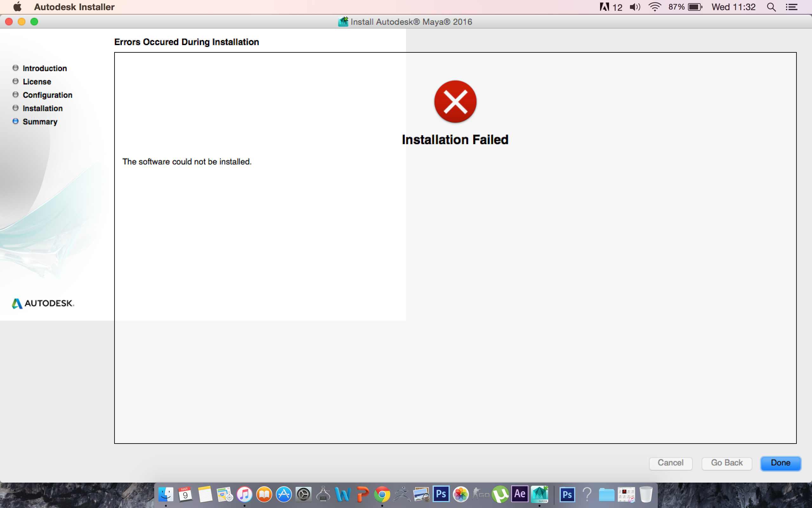Image resolution: width=812 pixels, height=508 pixels.
Task: Open After Effects from the Dock
Action: click(520, 494)
